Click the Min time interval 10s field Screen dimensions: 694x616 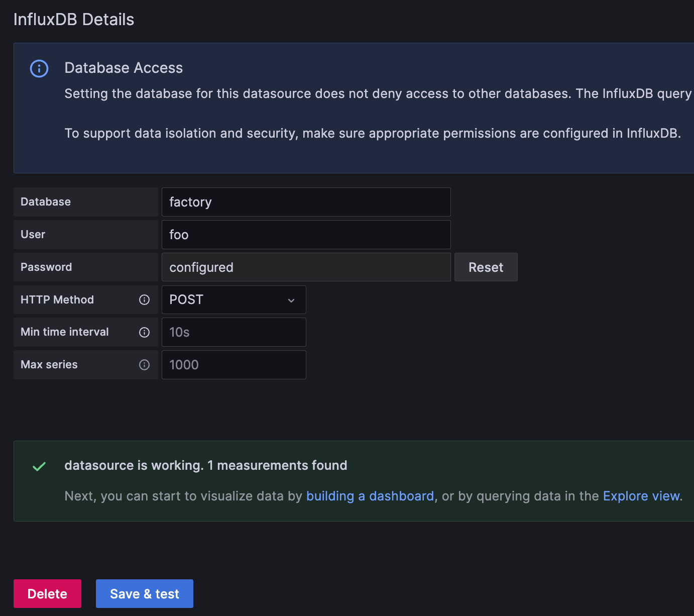234,332
